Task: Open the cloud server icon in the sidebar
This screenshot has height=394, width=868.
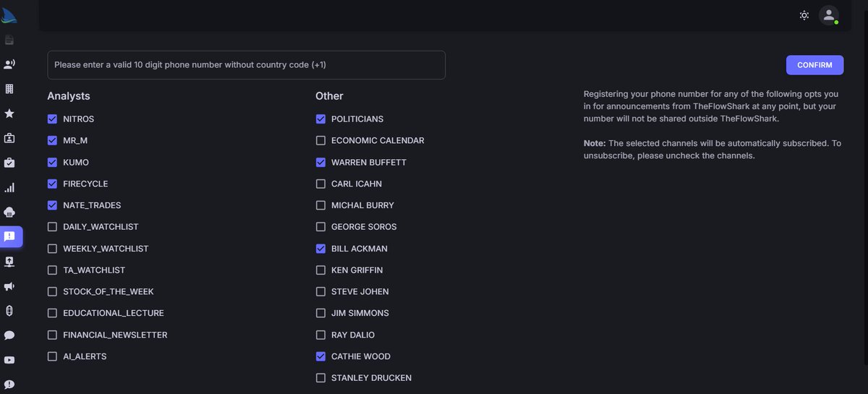Action: point(9,212)
